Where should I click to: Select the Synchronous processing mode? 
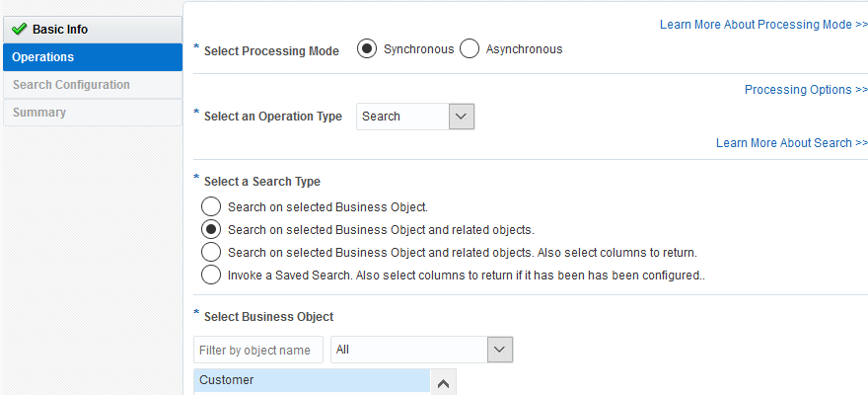[x=367, y=49]
